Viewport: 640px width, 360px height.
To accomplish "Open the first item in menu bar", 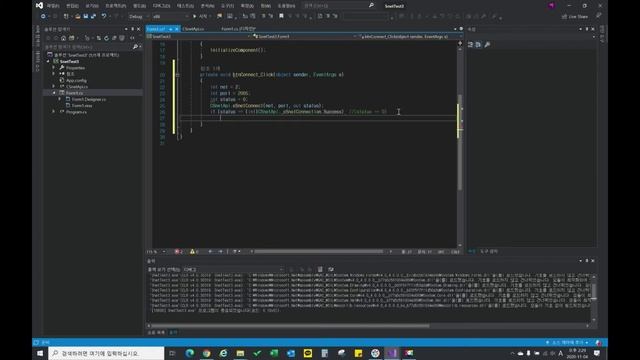I will click(x=53, y=6).
